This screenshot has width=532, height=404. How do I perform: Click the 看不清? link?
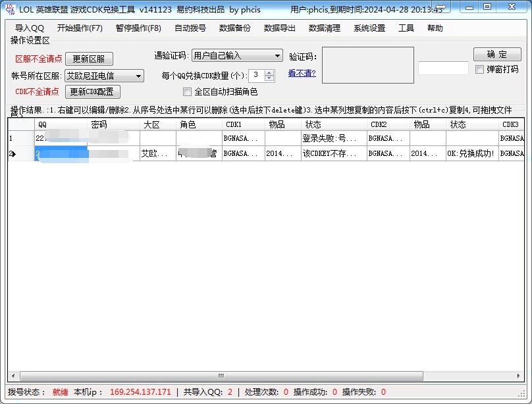(x=302, y=73)
